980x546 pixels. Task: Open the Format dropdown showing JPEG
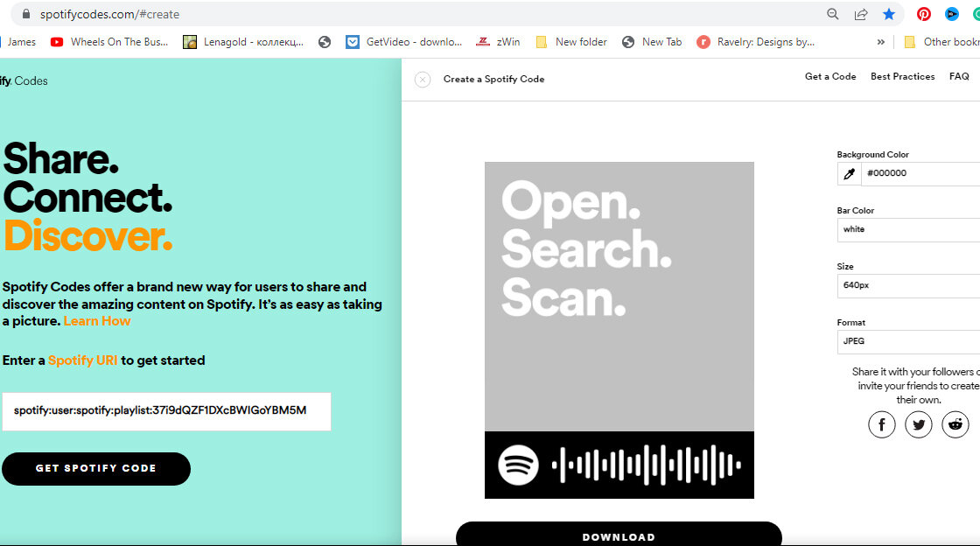pyautogui.click(x=909, y=342)
